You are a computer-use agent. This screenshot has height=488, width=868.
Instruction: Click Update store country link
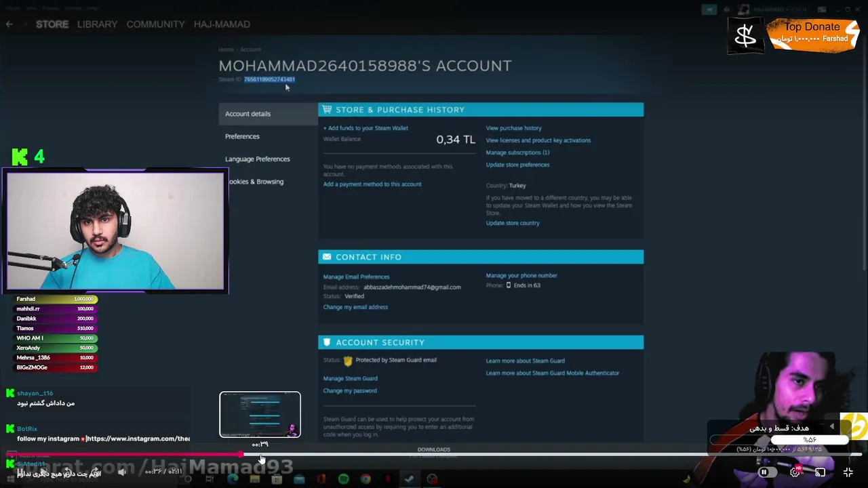[513, 223]
